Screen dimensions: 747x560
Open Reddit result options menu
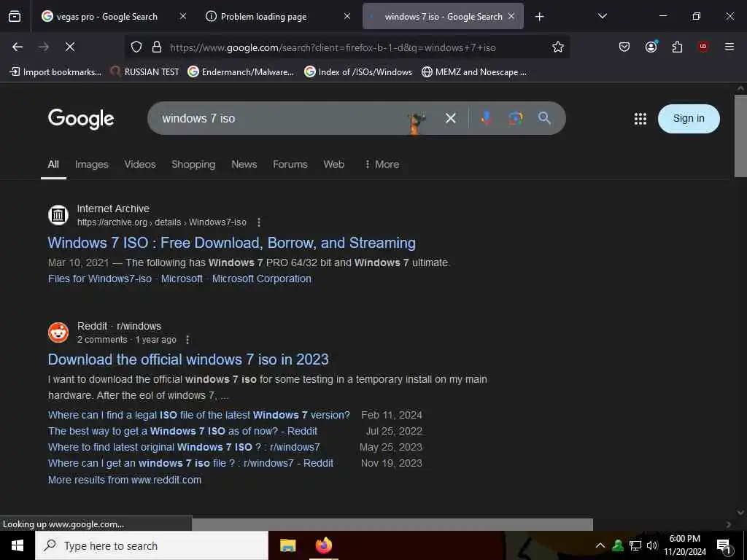click(187, 340)
